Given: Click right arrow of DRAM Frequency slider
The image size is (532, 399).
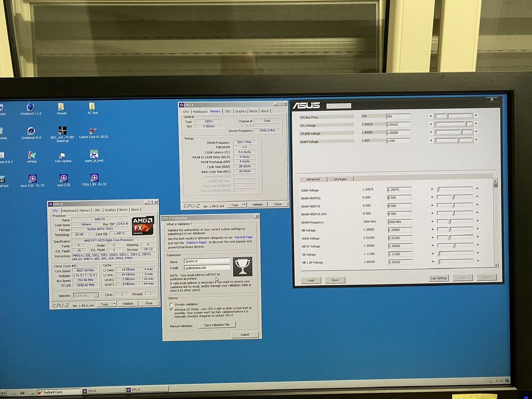Looking at the screenshot, I should [x=477, y=222].
